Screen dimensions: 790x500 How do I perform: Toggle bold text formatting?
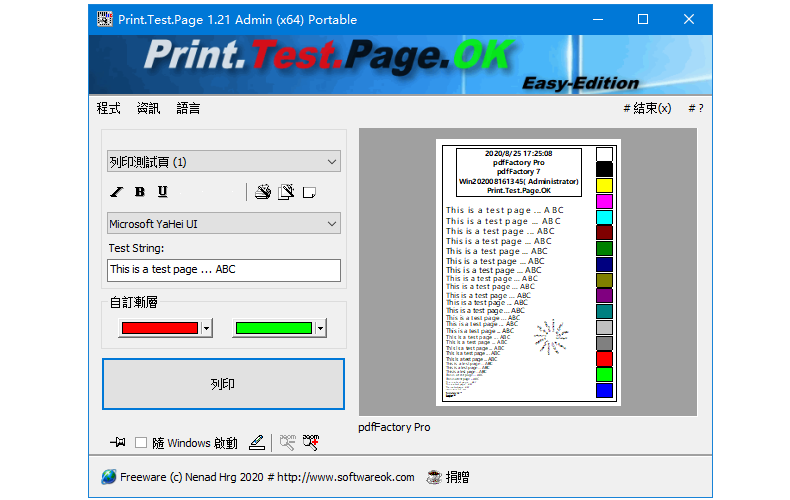(140, 192)
